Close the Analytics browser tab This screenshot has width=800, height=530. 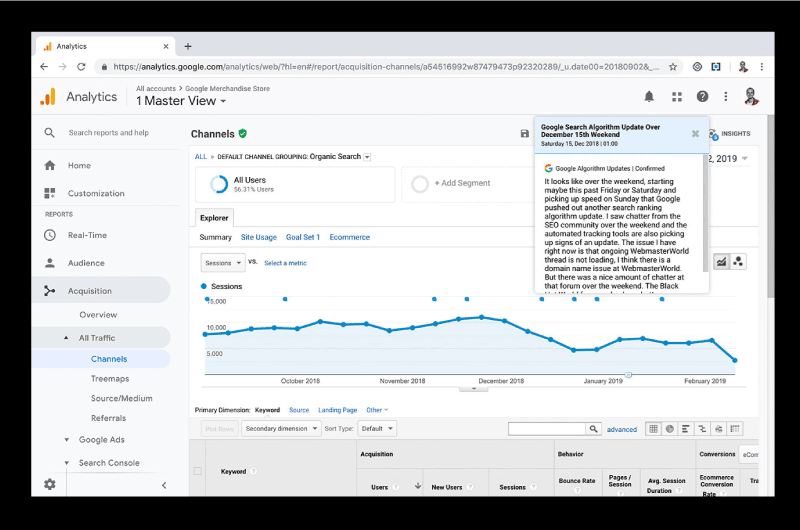[x=166, y=46]
